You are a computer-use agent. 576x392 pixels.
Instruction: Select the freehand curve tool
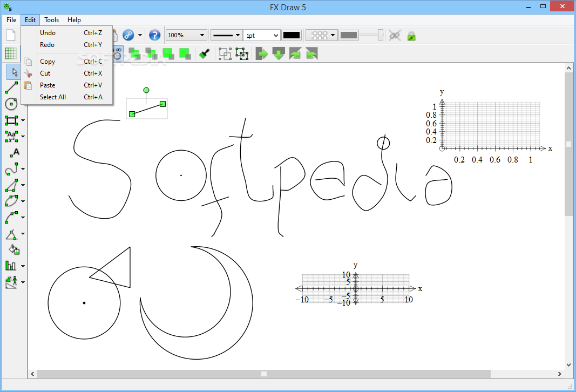coord(11,168)
